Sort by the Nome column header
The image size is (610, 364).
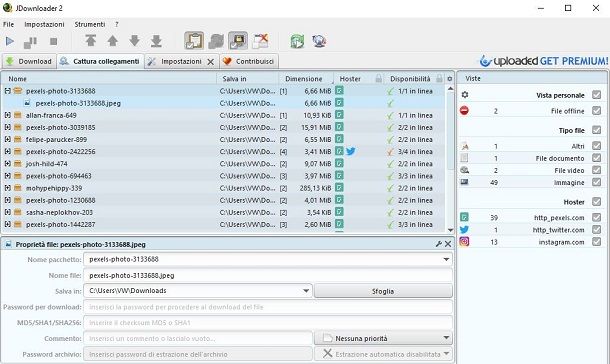109,79
